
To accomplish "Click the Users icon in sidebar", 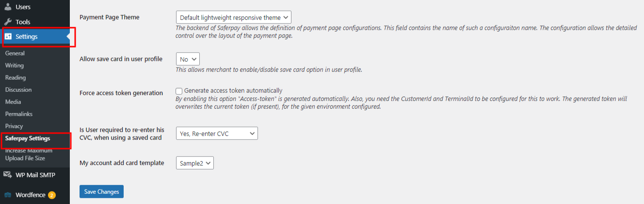I will click(8, 7).
